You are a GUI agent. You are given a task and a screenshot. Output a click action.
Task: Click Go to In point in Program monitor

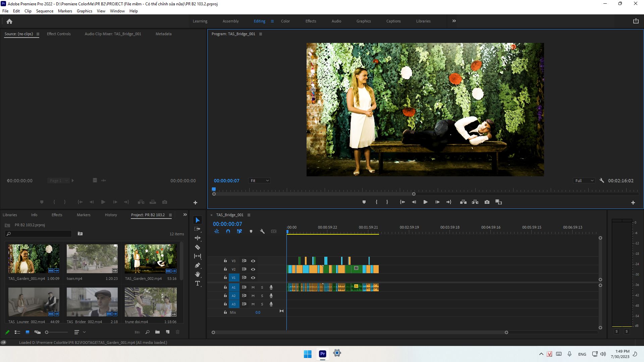402,202
